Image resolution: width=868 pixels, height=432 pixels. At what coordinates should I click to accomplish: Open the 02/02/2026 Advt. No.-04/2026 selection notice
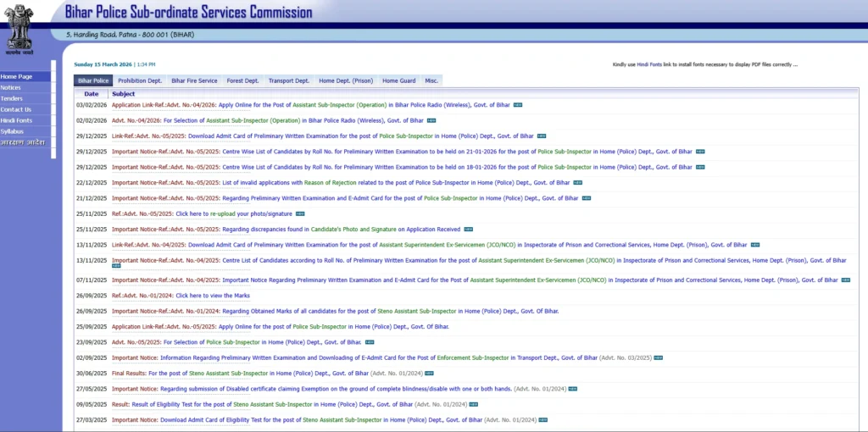267,120
